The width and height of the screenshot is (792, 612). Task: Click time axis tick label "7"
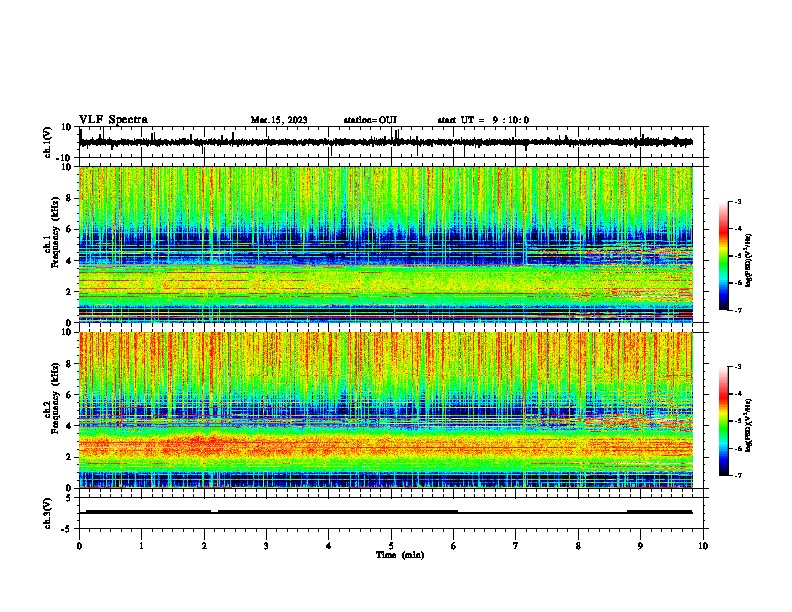click(516, 546)
